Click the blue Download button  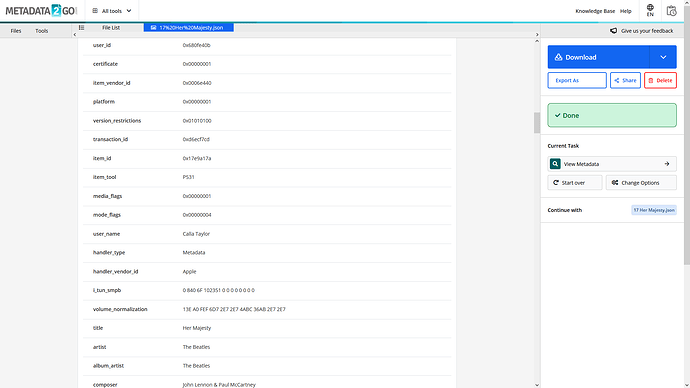click(x=598, y=57)
